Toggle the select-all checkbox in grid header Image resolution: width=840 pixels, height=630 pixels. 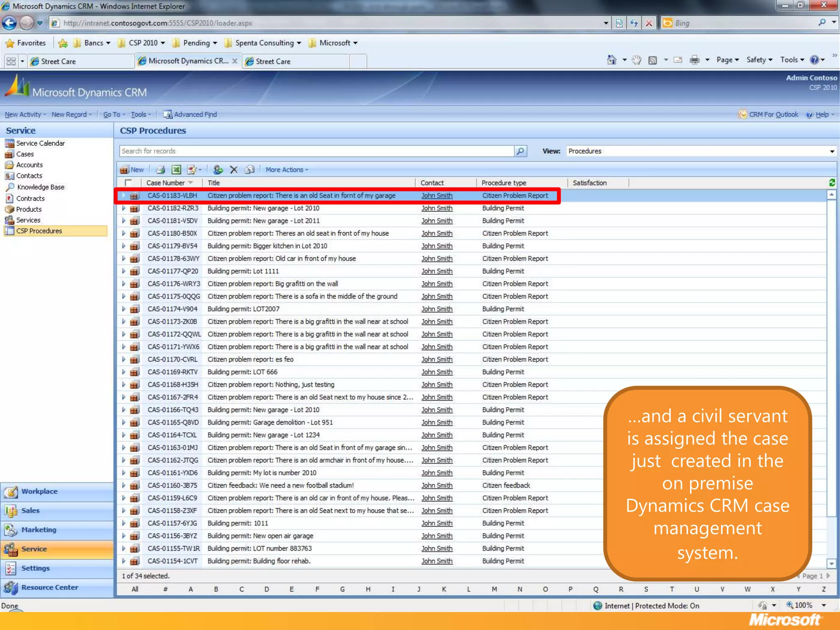[128, 183]
